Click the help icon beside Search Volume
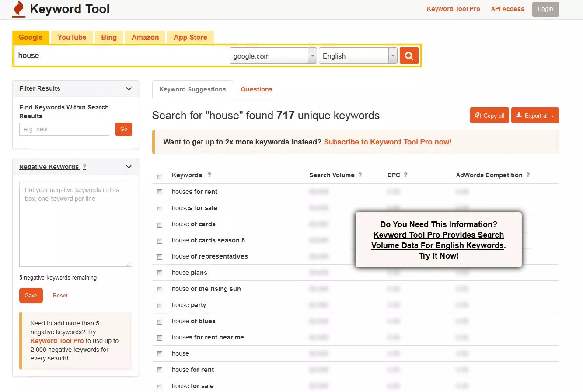Image resolution: width=583 pixels, height=392 pixels. pos(360,175)
